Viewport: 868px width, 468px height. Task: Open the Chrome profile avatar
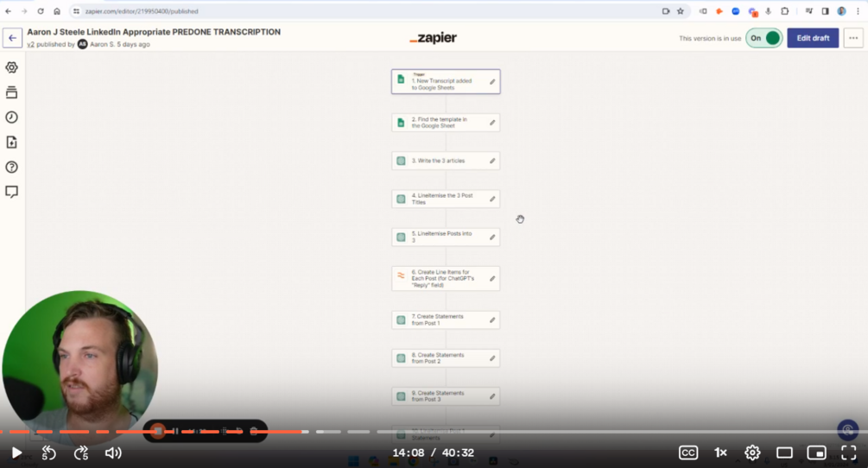click(841, 11)
